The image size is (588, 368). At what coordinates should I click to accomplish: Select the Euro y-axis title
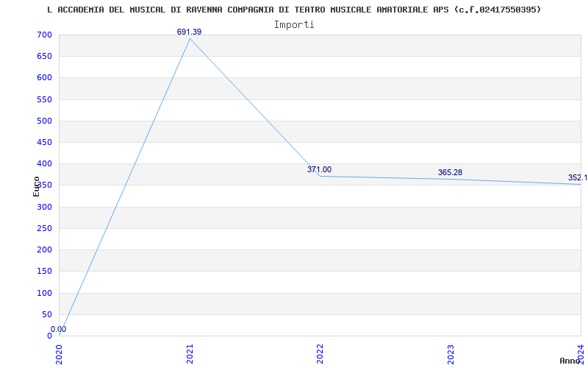(36, 186)
